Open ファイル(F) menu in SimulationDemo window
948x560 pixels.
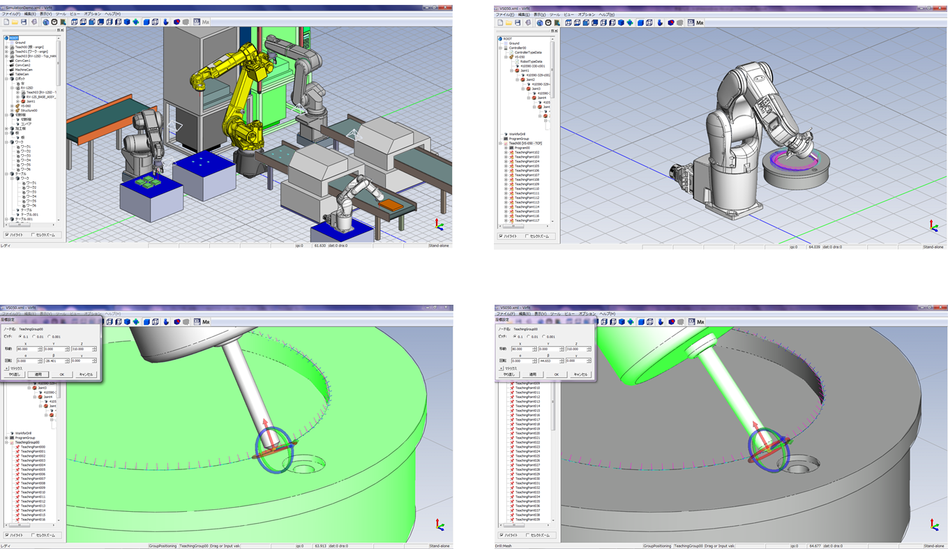point(11,14)
